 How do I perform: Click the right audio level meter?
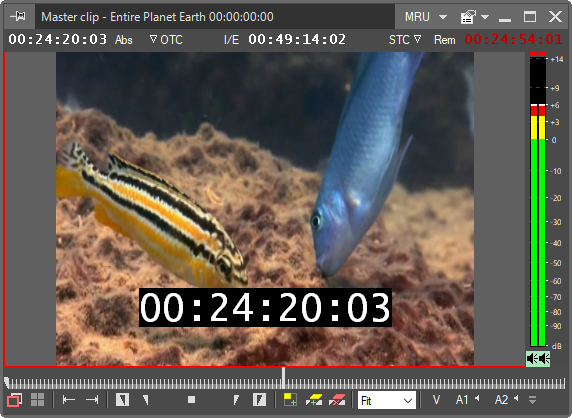[542, 200]
